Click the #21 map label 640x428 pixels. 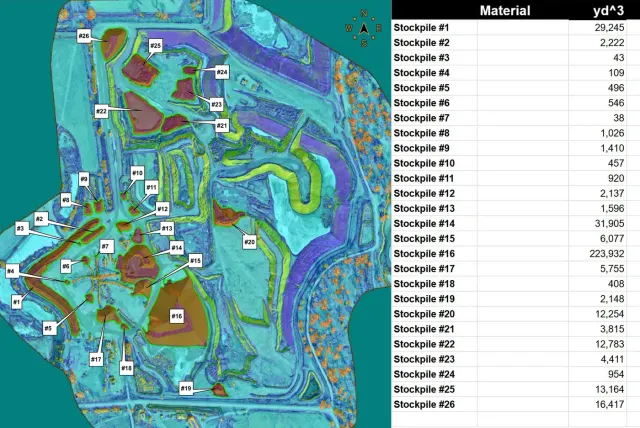tap(222, 125)
